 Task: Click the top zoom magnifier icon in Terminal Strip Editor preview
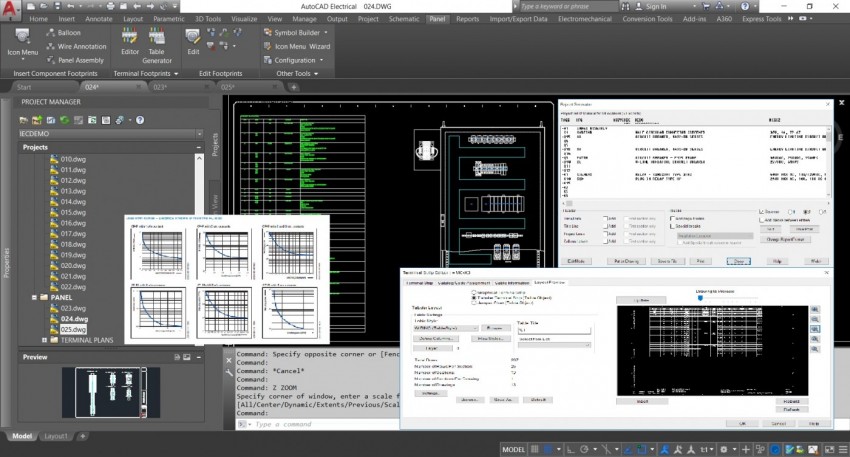[x=815, y=310]
